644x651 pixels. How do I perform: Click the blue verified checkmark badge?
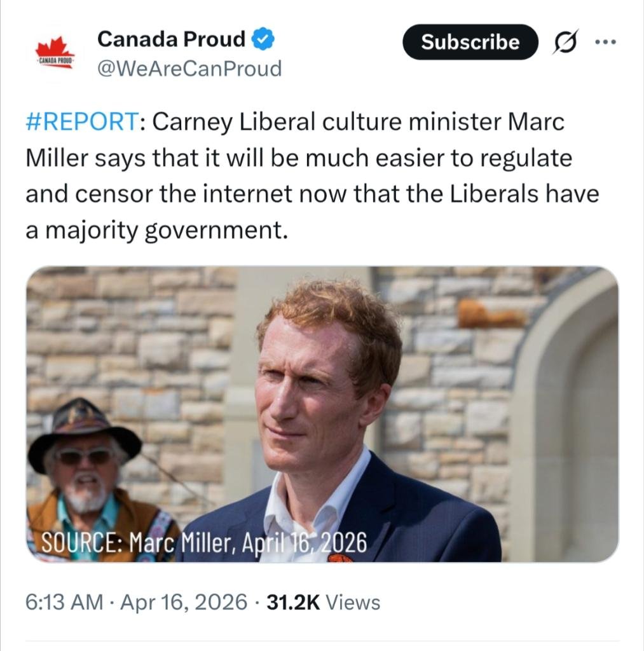click(x=263, y=40)
